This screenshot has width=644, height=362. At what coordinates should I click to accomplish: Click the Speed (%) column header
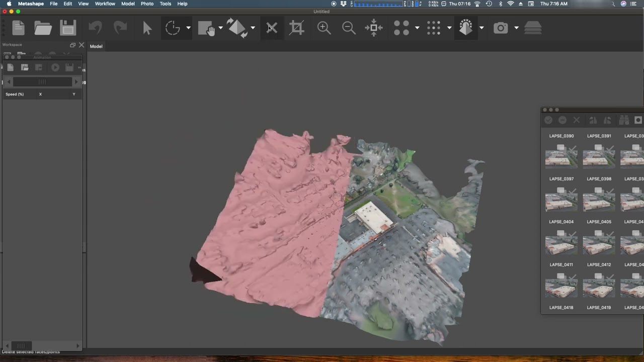(x=15, y=94)
